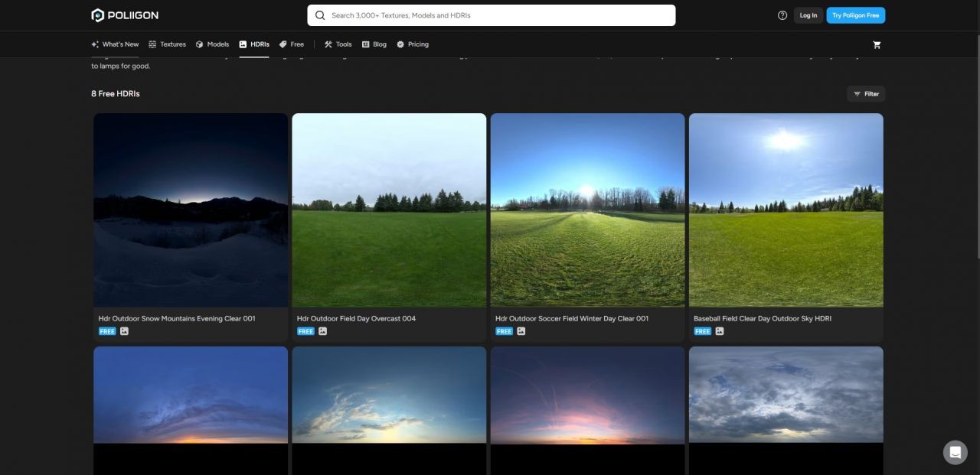Click the search textures input field

[x=498, y=15]
